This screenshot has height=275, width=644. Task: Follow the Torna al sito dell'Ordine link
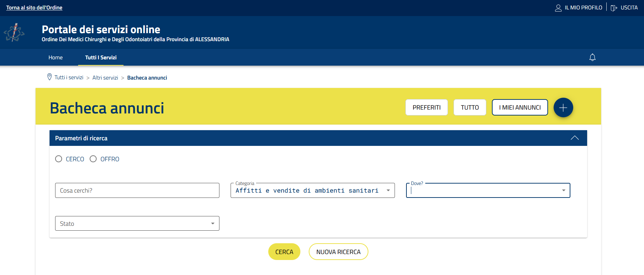34,8
